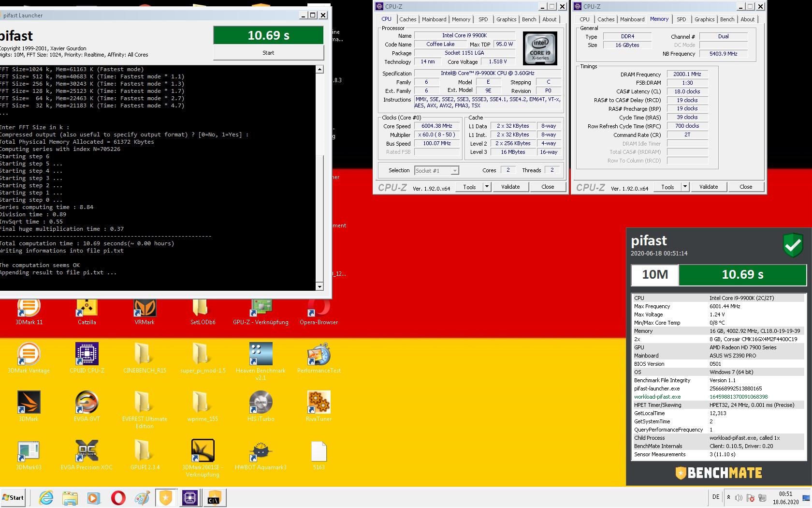Launch Catzilla from desktop
812x508 pixels.
pos(87,311)
